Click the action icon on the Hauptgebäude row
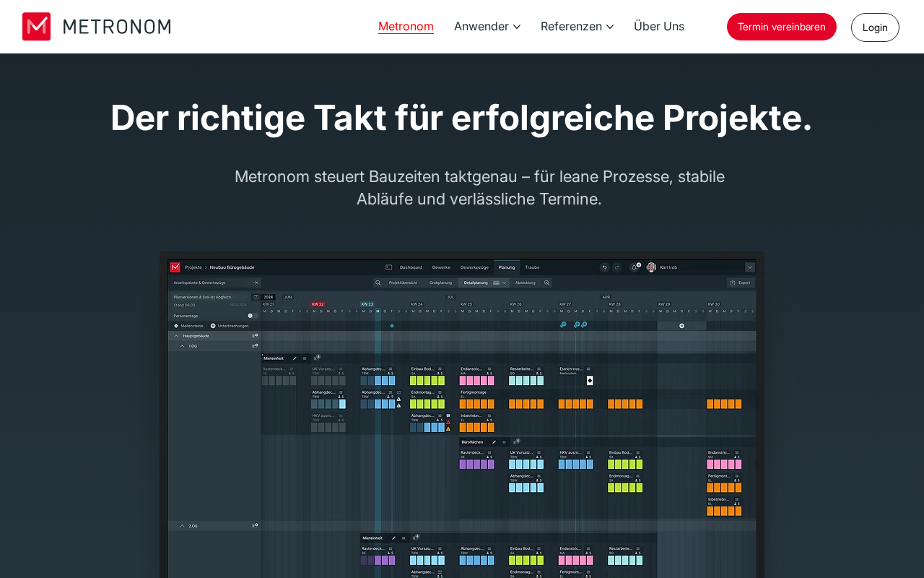924x578 pixels. tap(255, 336)
